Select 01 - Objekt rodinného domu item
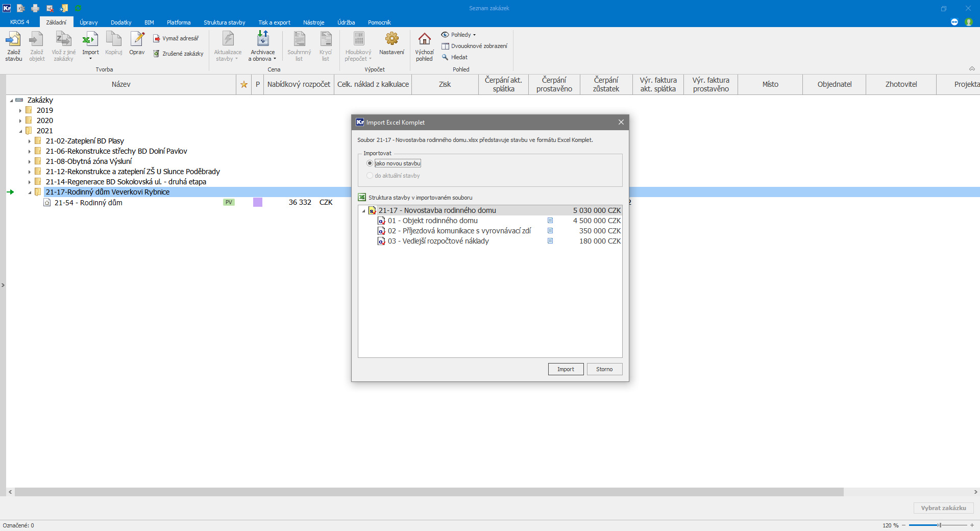Screen dimensions: 980x531 click(432, 221)
